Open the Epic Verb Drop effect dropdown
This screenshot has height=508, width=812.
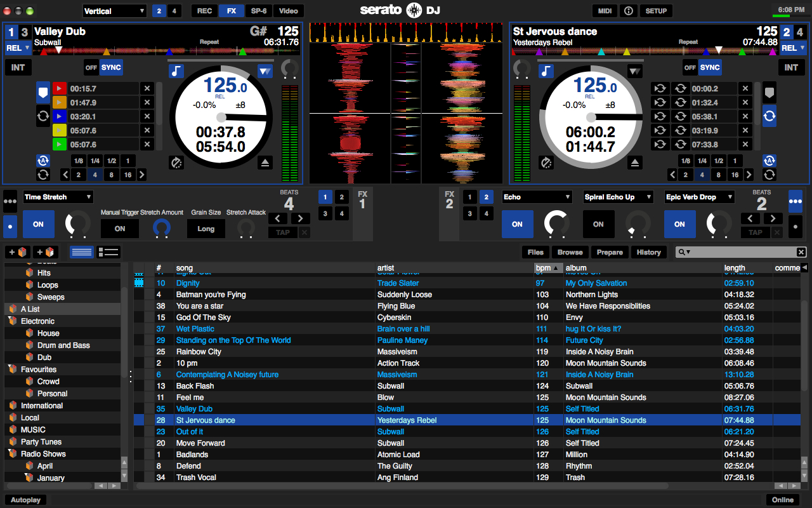point(699,197)
